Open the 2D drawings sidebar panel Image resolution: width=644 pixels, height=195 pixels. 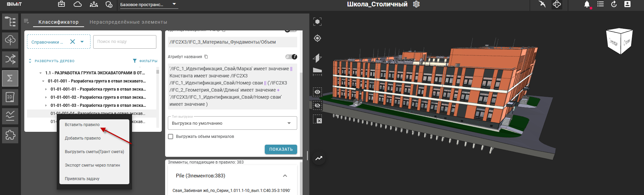coord(10,97)
